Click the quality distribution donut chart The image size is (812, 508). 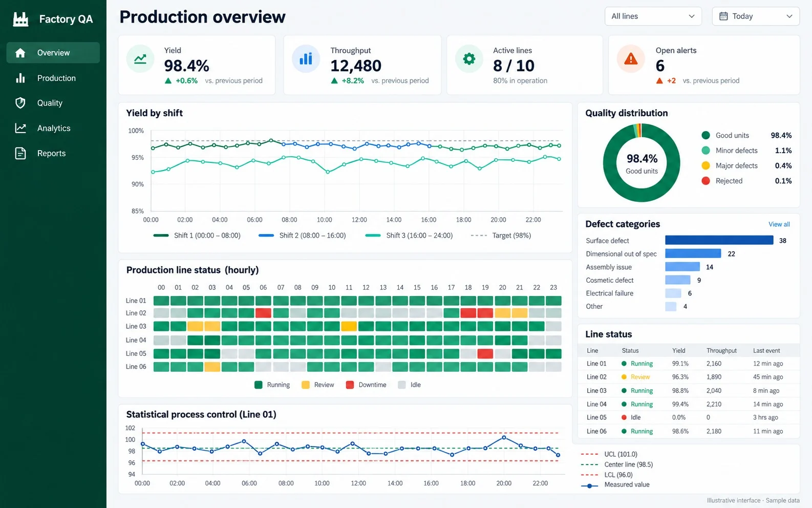click(x=642, y=163)
